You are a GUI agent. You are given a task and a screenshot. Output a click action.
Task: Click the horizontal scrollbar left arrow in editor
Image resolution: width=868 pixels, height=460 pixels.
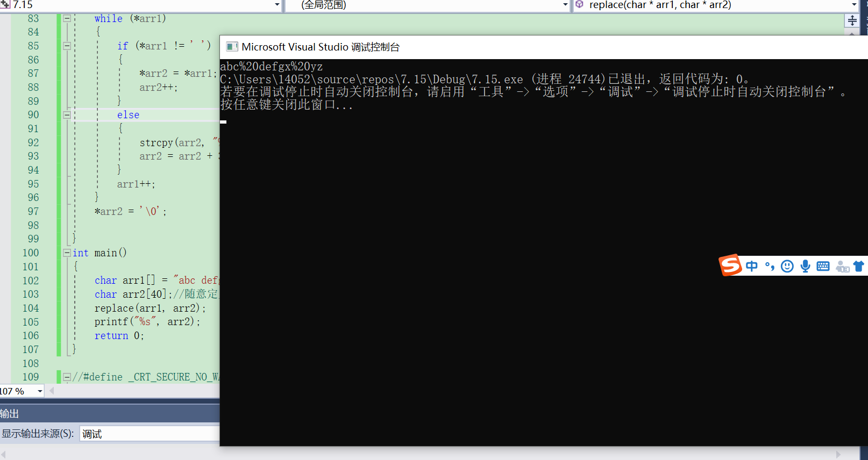(x=52, y=391)
